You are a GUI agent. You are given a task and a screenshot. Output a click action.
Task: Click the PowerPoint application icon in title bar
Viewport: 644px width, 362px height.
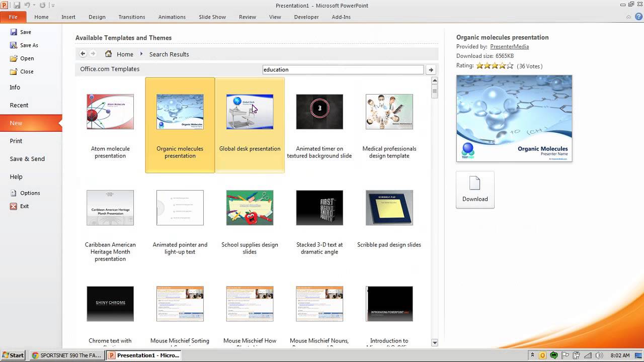coord(5,6)
